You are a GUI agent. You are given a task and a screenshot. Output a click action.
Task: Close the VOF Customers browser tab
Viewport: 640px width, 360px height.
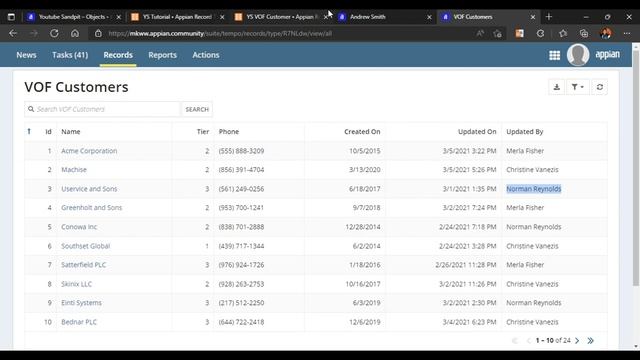(533, 17)
